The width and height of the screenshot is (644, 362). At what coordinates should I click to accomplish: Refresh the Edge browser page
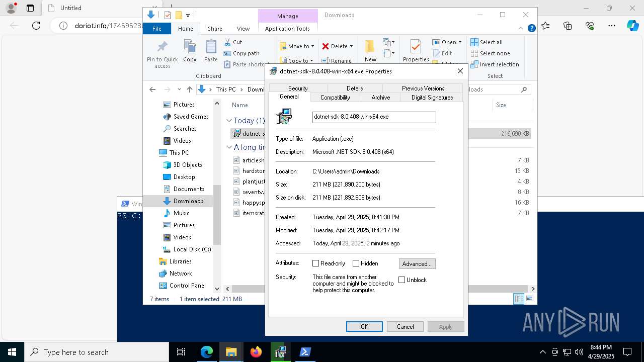36,26
